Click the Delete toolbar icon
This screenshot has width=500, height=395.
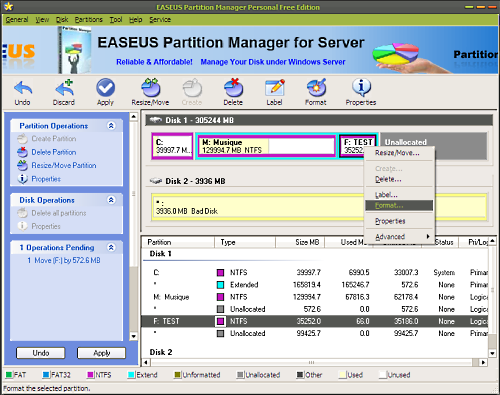233,88
